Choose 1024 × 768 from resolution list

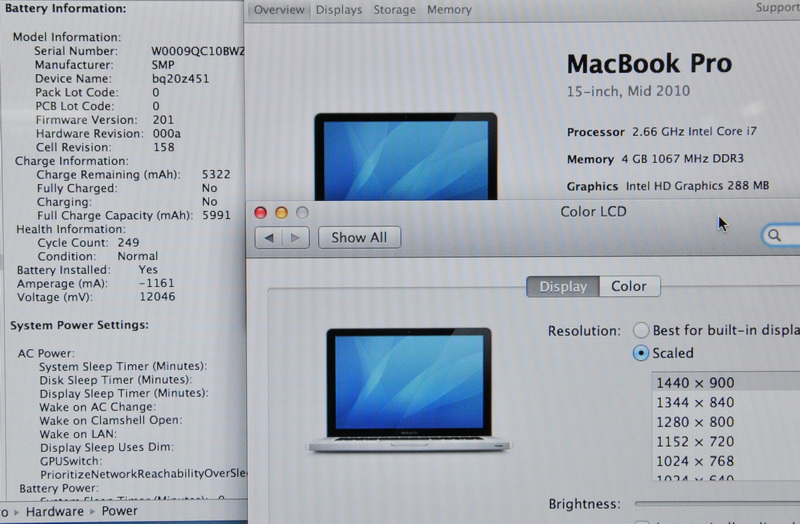coord(695,461)
